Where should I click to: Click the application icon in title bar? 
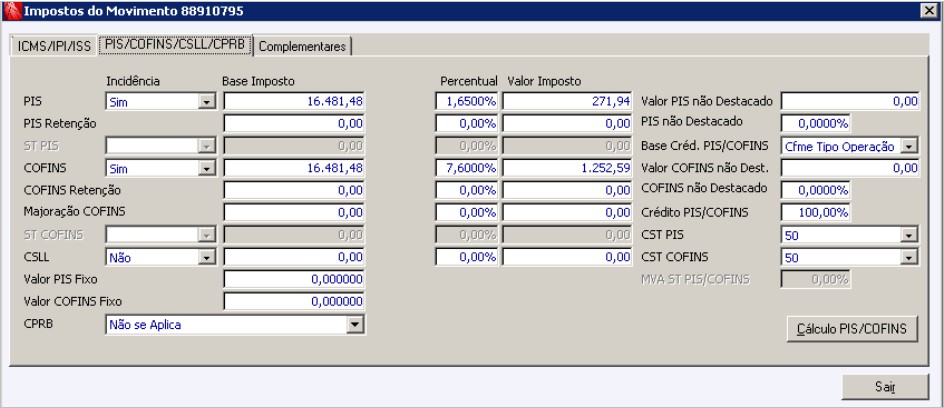[x=12, y=11]
